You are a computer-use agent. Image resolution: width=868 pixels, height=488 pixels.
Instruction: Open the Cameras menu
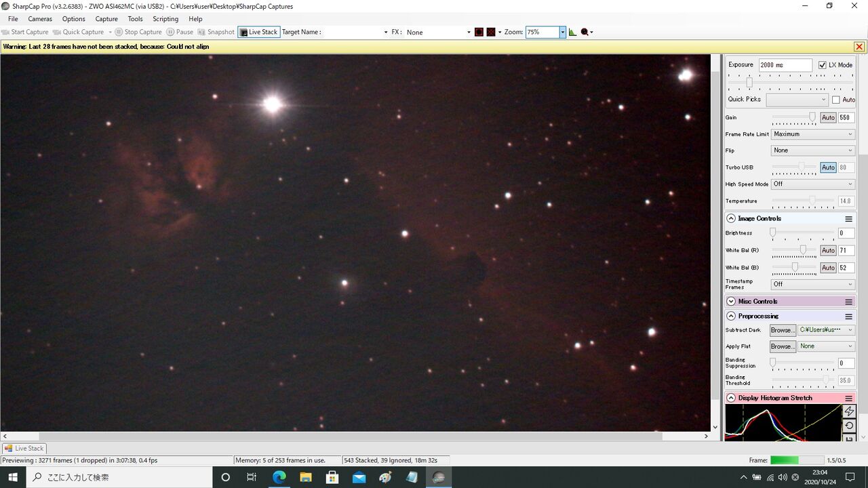click(40, 19)
